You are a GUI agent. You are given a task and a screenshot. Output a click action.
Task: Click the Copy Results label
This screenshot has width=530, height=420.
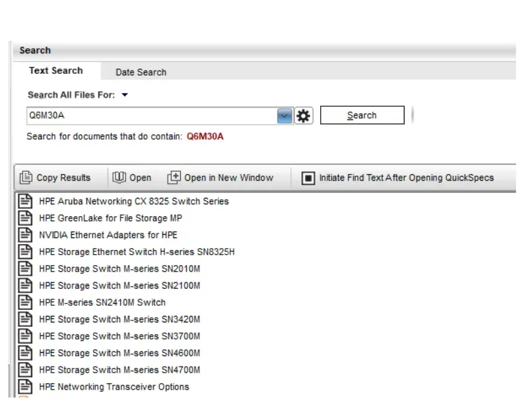63,178
